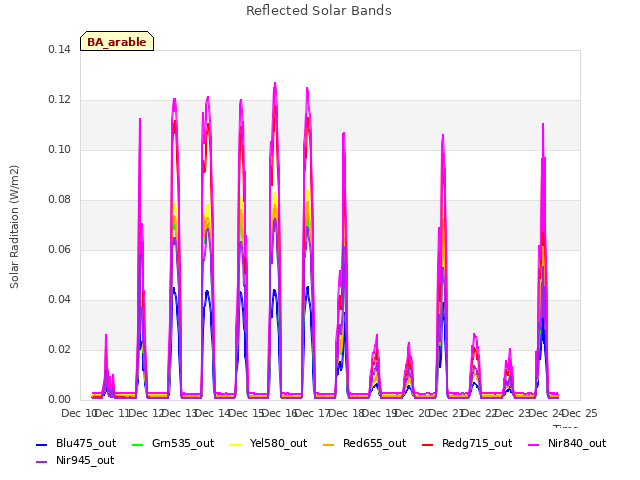The width and height of the screenshot is (640, 480).
Task: Click the 0.06 y-axis tick label
Action: 59,249
